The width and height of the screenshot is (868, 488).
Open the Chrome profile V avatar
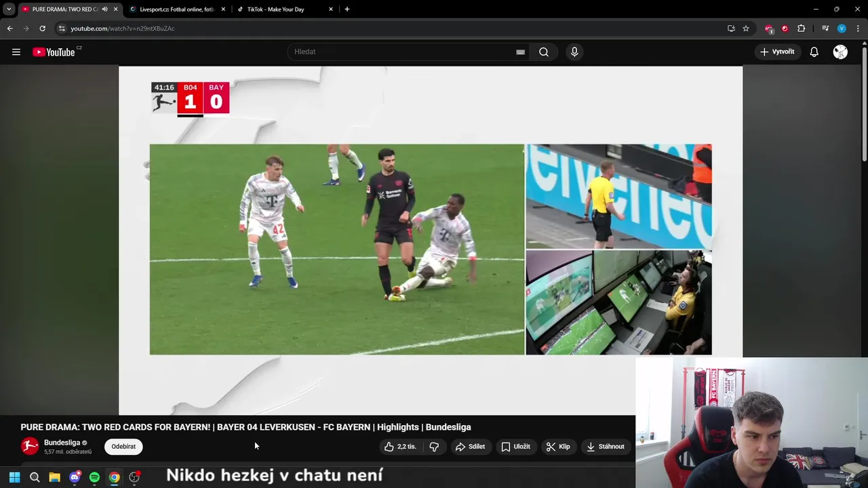pos(842,28)
